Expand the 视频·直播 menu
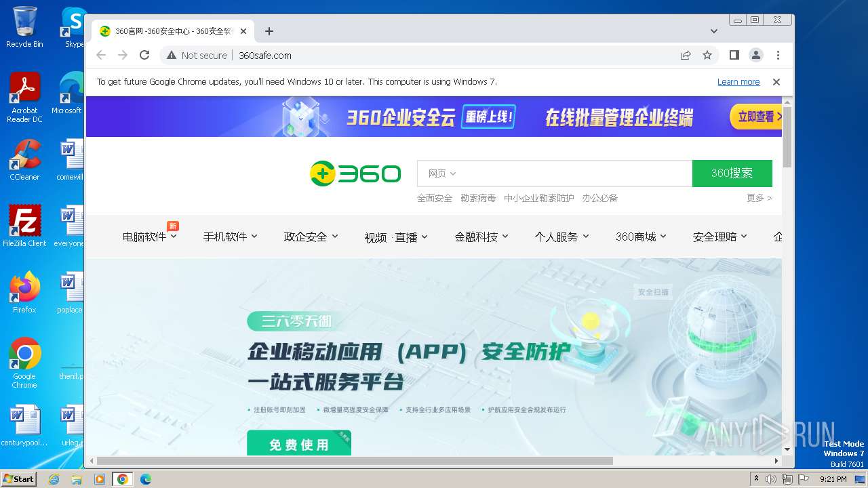 (x=396, y=237)
